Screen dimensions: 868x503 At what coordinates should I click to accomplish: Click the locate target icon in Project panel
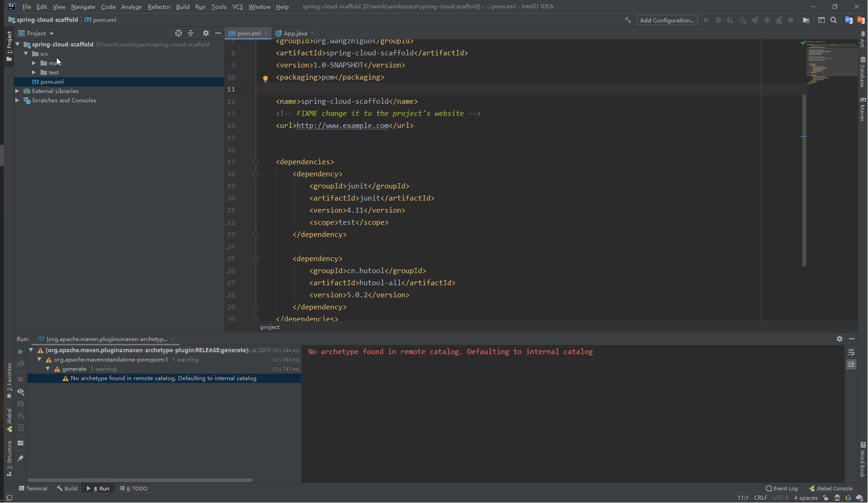coord(179,33)
